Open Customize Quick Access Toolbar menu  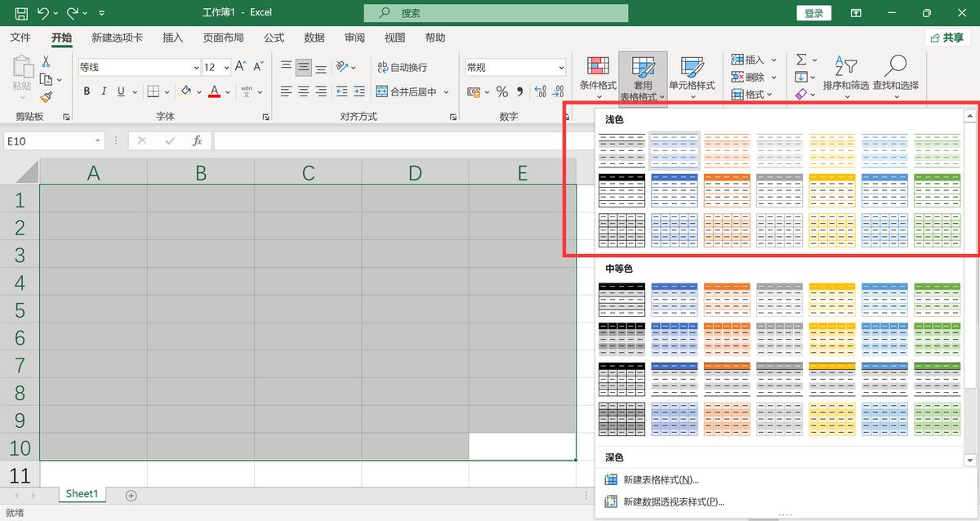(101, 14)
